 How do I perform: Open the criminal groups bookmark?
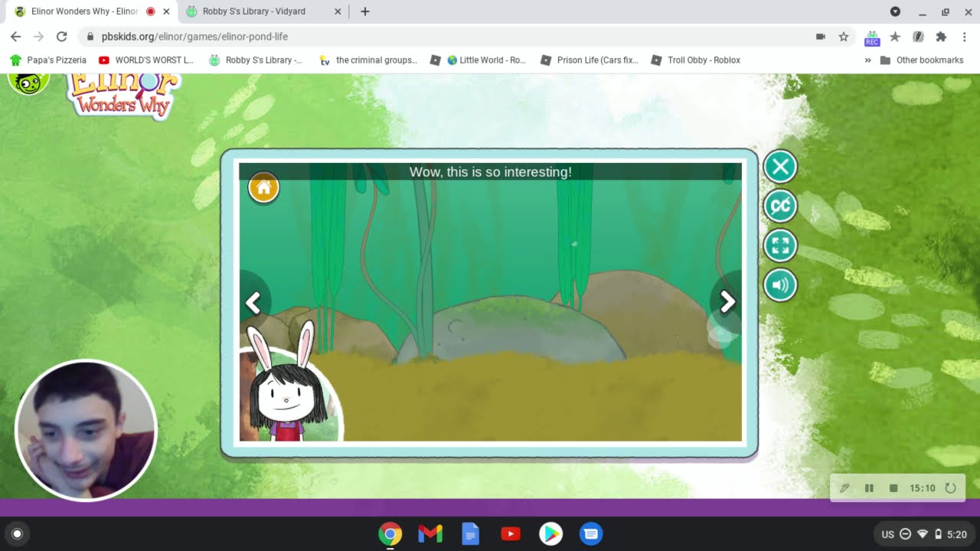367,60
